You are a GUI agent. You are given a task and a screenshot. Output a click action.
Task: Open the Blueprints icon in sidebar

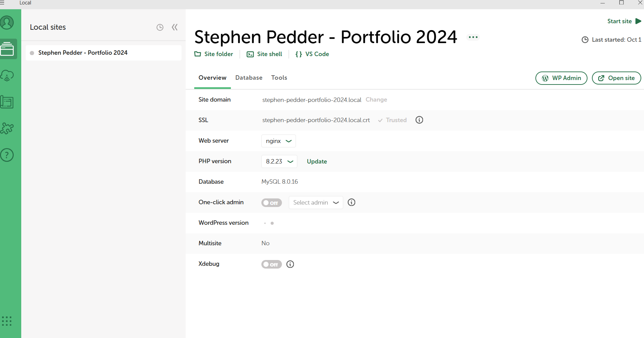7,102
